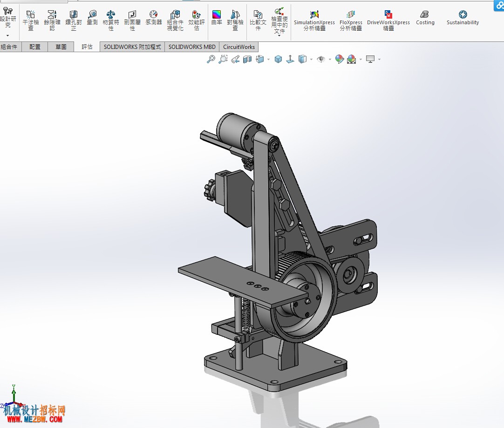Expand Display Style dropdown arrow
The width and height of the screenshot is (504, 428).
312,60
